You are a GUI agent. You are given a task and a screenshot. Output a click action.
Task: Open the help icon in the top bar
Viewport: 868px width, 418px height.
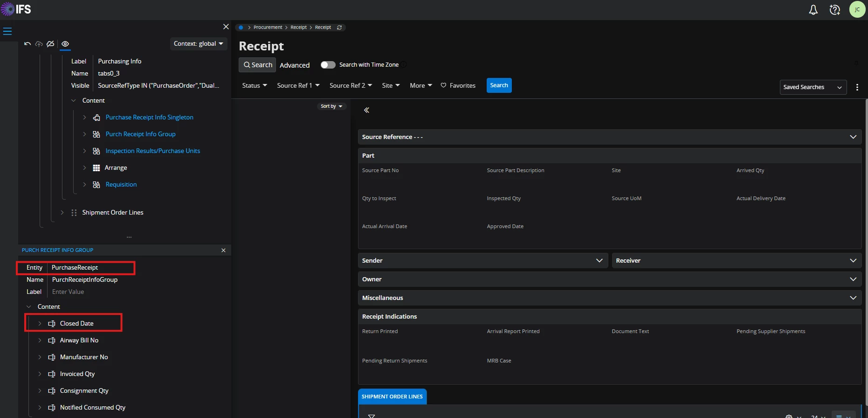point(835,10)
